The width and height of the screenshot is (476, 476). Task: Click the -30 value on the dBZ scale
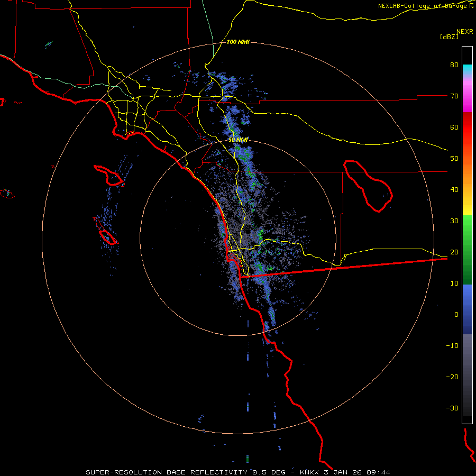[452, 408]
